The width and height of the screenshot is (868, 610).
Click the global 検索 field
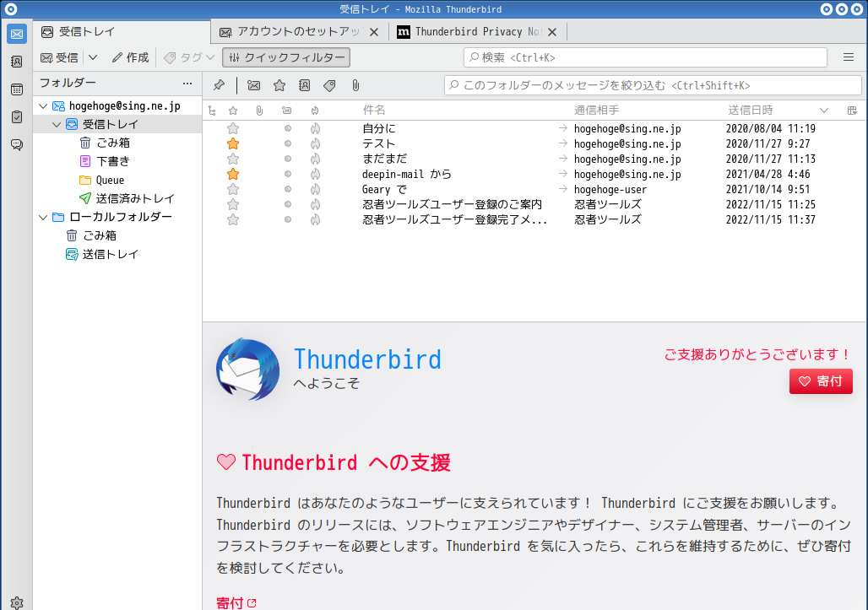coord(645,57)
